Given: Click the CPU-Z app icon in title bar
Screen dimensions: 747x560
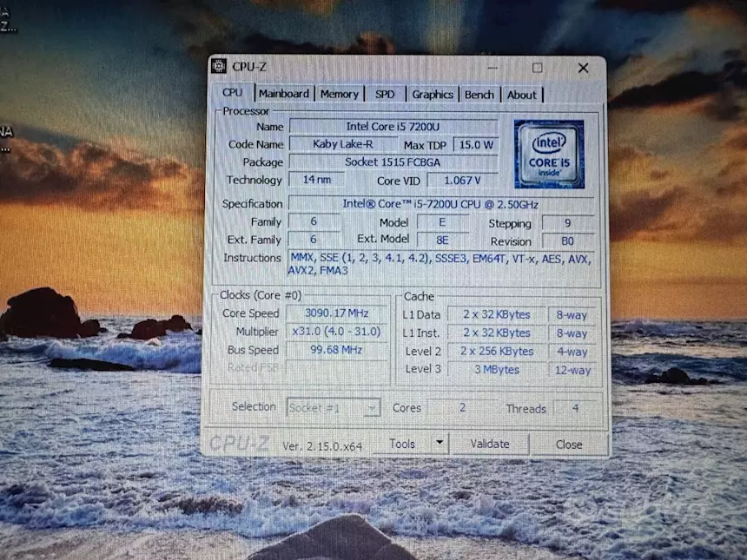Looking at the screenshot, I should pos(219,66).
